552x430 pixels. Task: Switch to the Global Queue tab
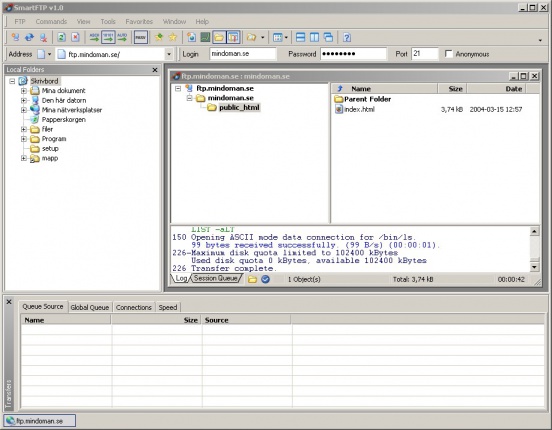click(x=89, y=307)
